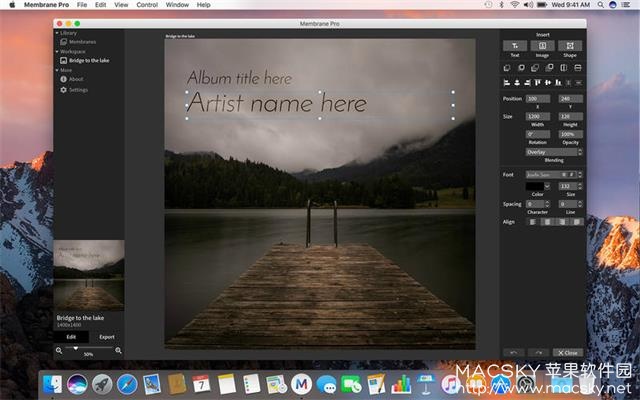This screenshot has height=400, width=640.
Task: Click the Position X input field
Action: coord(538,99)
